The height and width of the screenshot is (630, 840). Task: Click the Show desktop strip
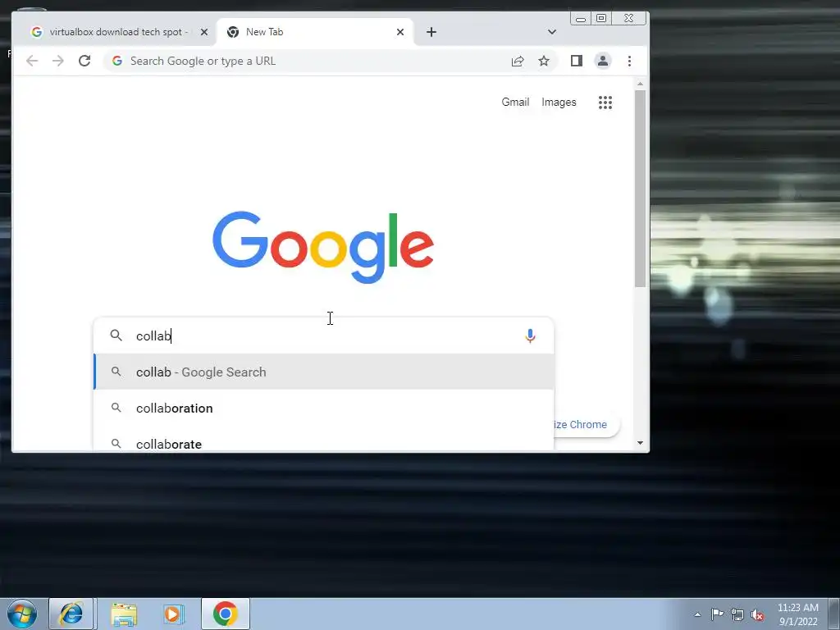(834, 614)
